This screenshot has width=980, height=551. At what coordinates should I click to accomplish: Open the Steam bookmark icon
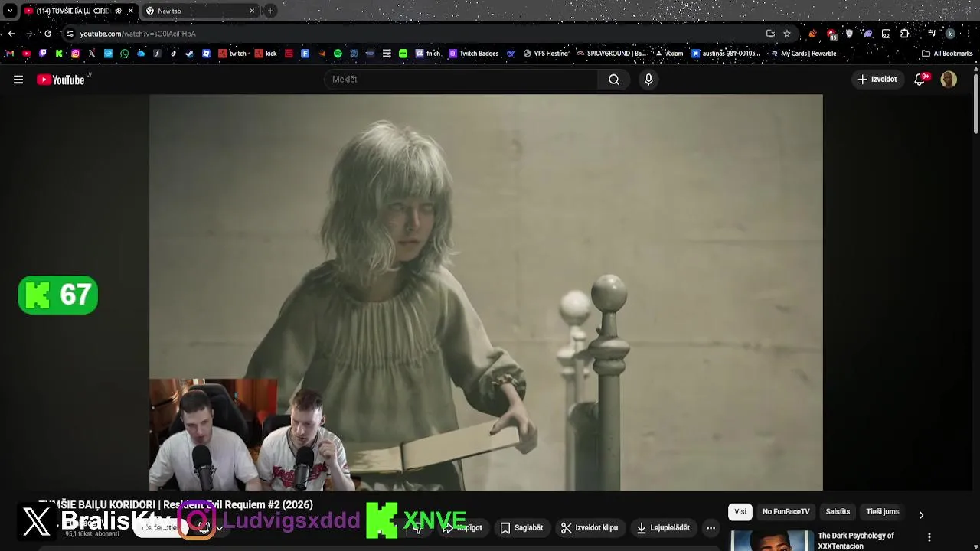190,54
